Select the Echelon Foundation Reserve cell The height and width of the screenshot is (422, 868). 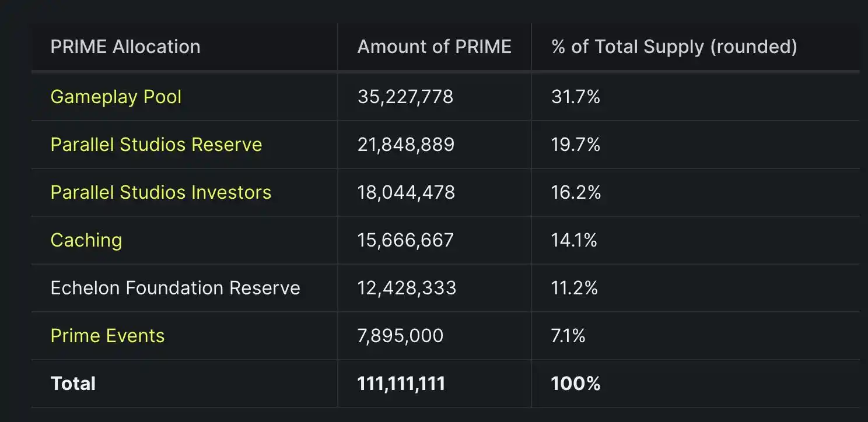[175, 288]
